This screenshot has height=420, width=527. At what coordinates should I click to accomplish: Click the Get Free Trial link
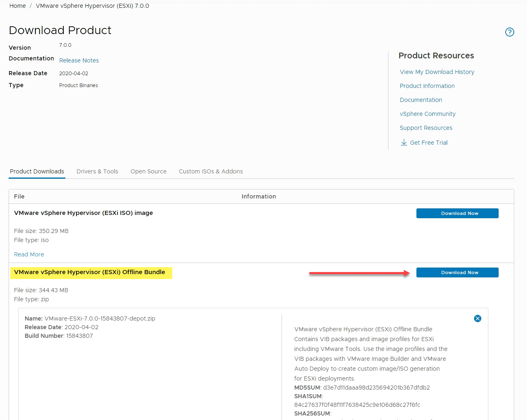click(x=429, y=143)
